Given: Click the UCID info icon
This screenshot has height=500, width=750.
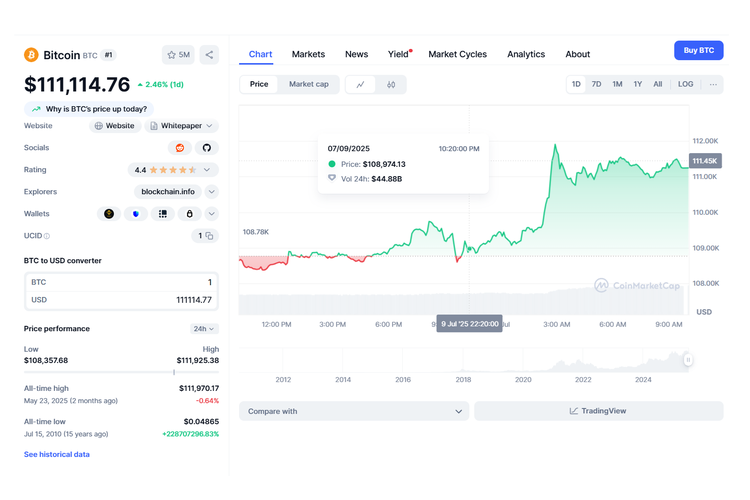Looking at the screenshot, I should click(47, 236).
